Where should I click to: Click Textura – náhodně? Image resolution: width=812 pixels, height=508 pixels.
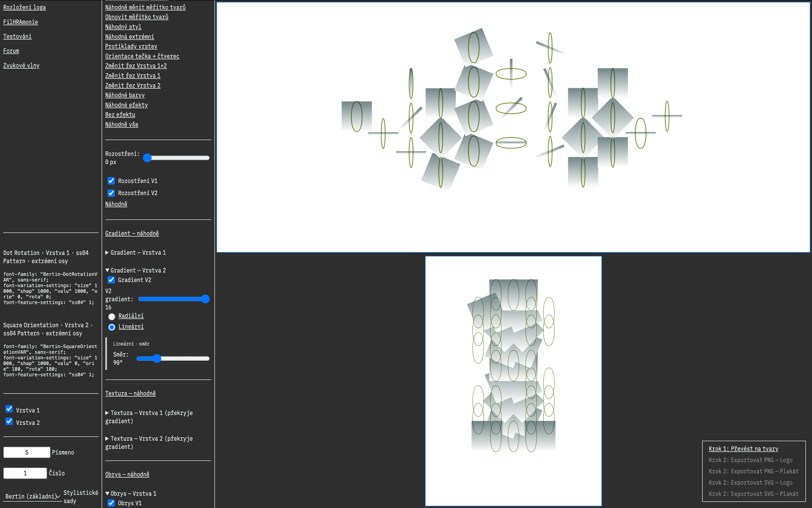130,393
